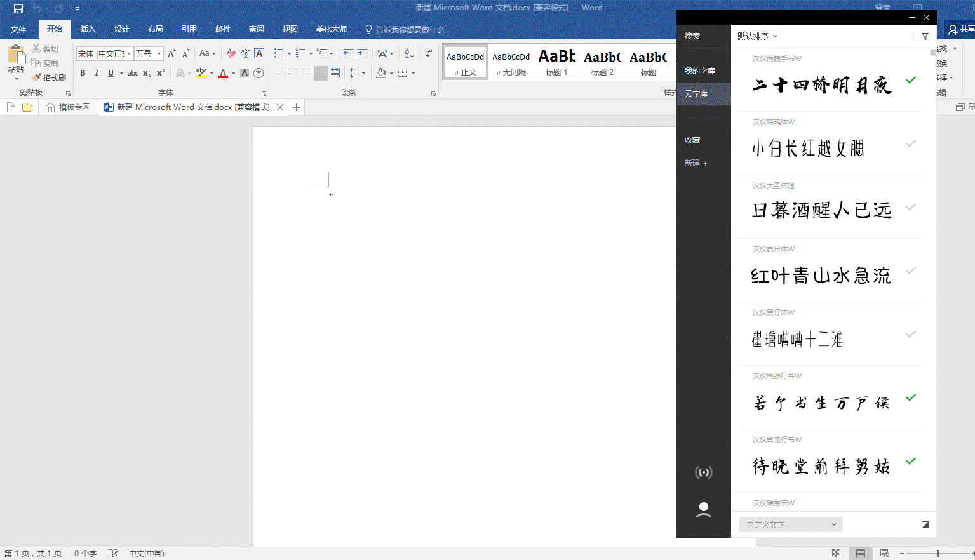The image size is (975, 560).
Task: Toggle the checkmark for 汉仪夏日体W font
Action: 911,270
